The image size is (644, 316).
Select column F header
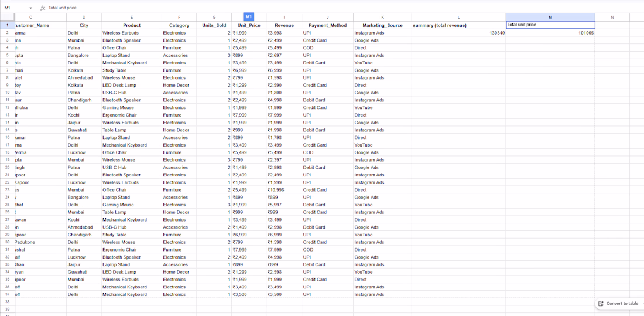[x=179, y=17]
